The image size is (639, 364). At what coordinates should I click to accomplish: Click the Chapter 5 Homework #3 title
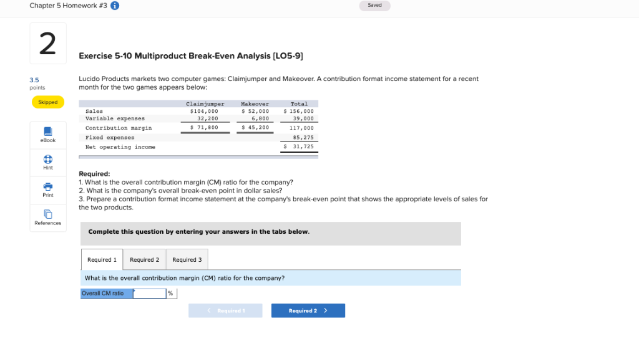tap(68, 6)
